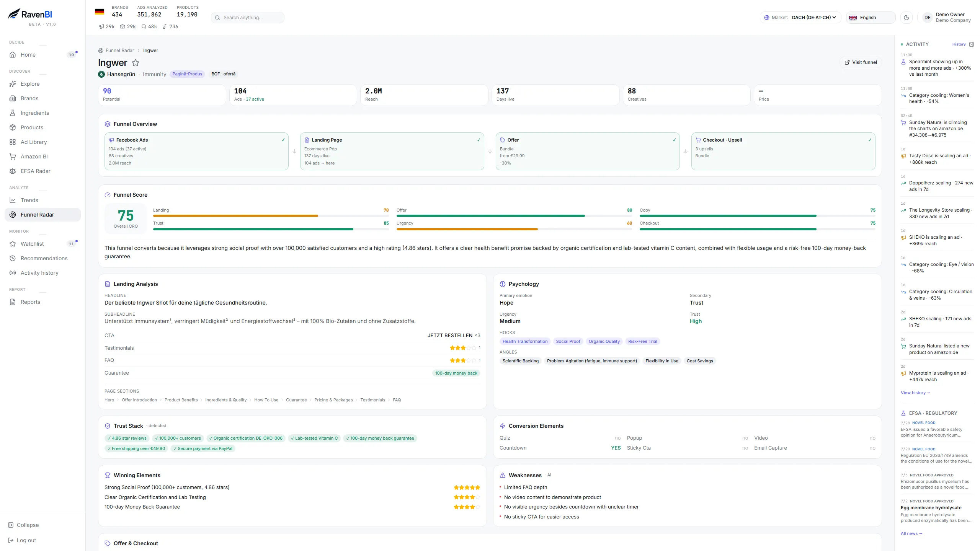
Task: Go to Brands in the sidebar
Action: click(x=42, y=98)
